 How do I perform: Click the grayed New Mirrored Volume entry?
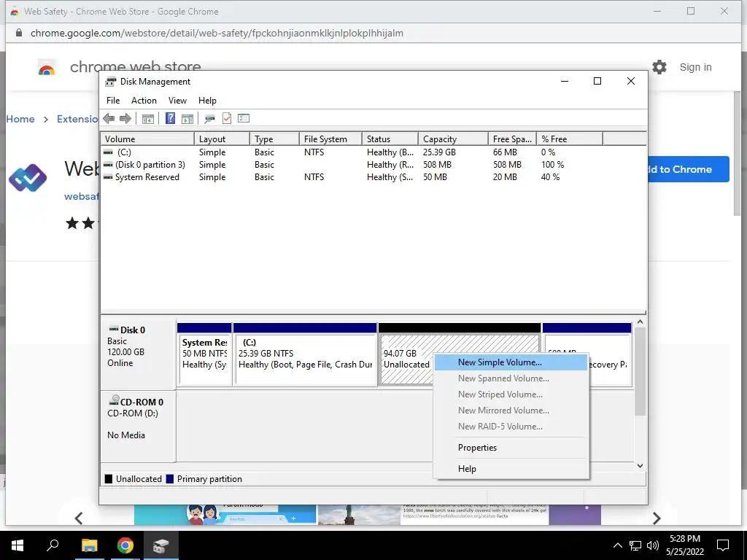tap(511, 411)
